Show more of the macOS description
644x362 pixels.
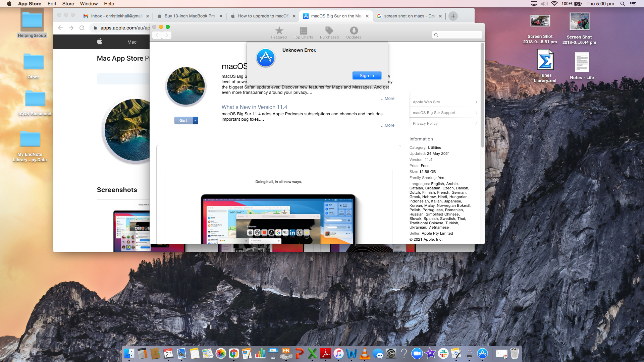(x=387, y=99)
